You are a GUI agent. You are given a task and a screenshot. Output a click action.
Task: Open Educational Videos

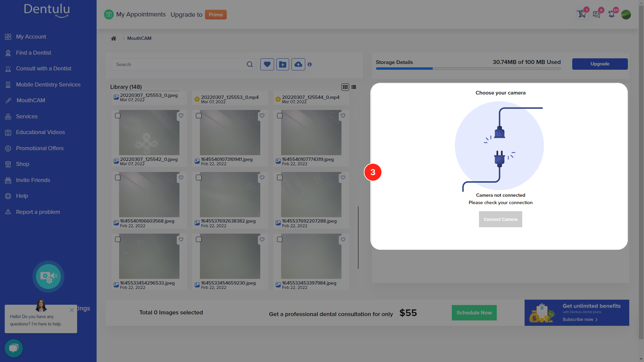(x=40, y=132)
